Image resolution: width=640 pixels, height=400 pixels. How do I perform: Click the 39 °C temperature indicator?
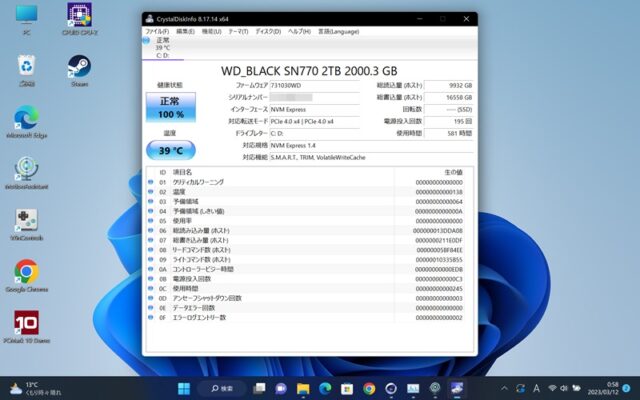click(x=169, y=150)
